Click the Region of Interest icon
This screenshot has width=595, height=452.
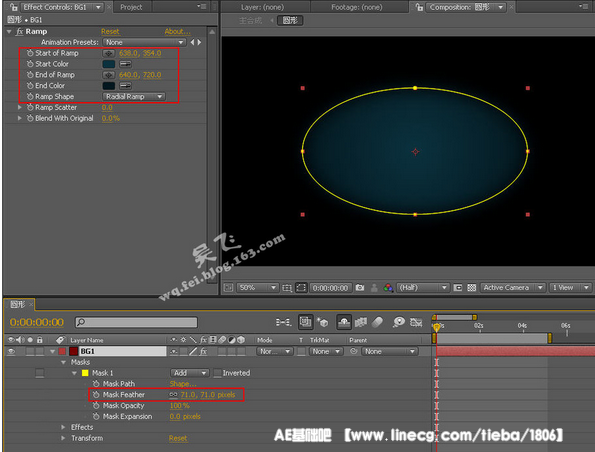[x=301, y=288]
